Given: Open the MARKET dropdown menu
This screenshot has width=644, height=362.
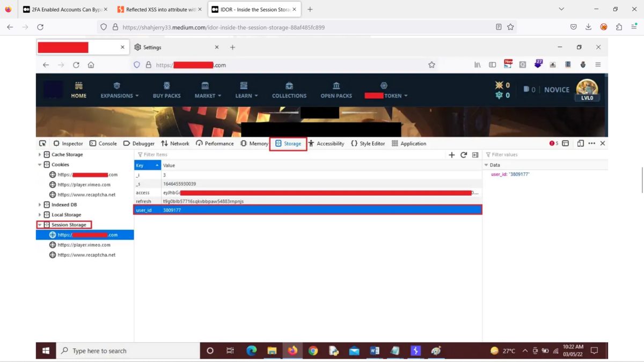Looking at the screenshot, I should [208, 90].
